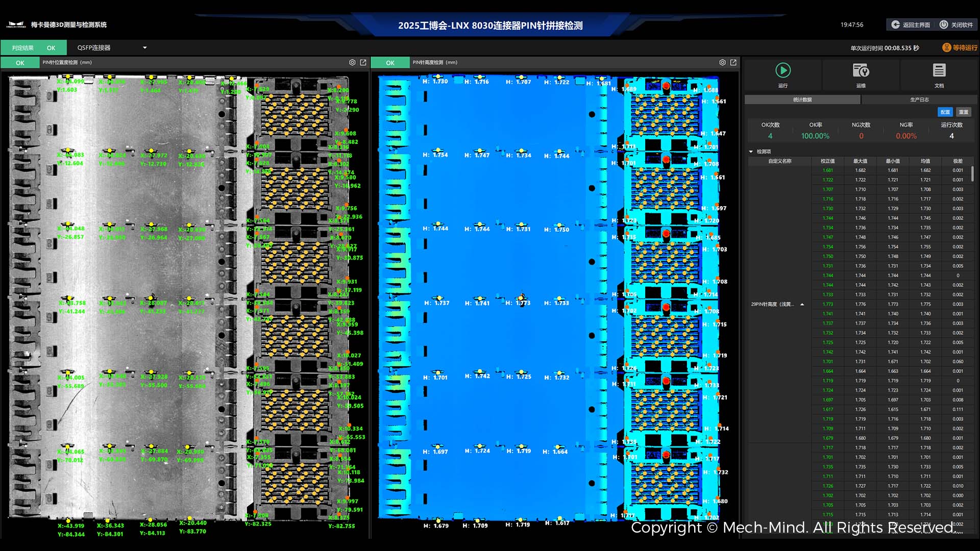Select the 均值 column header
Image resolution: width=980 pixels, height=551 pixels.
925,161
